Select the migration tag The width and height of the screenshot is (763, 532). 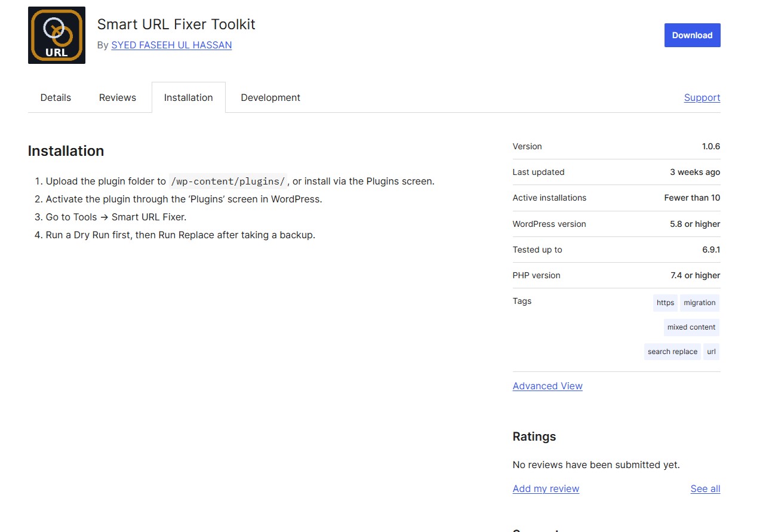(699, 303)
